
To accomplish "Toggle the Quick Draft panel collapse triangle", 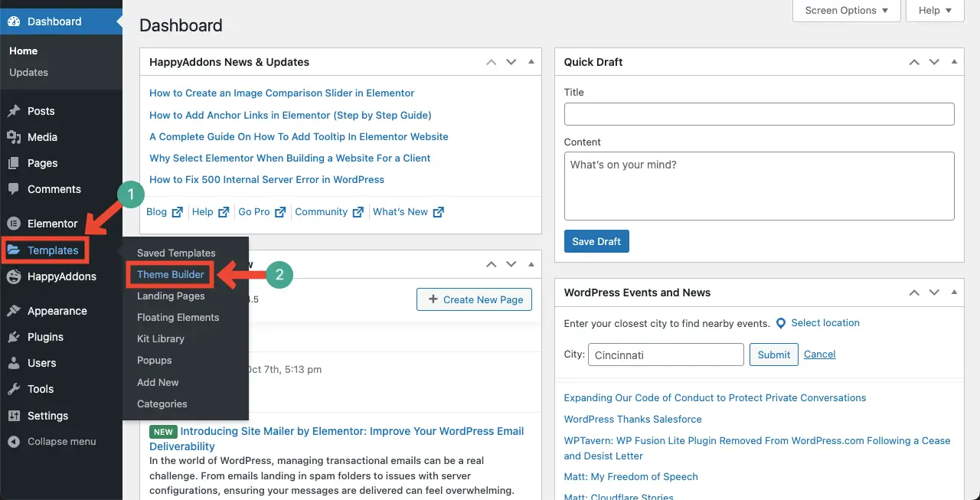I will click(953, 62).
